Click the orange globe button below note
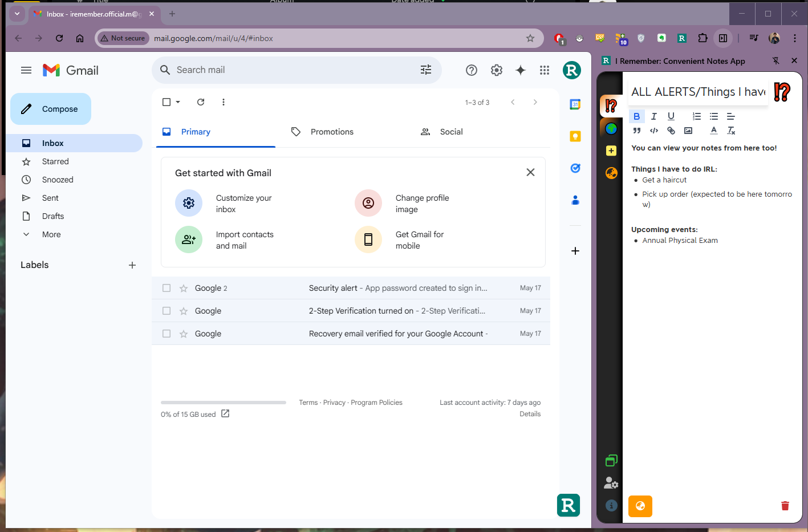The width and height of the screenshot is (808, 532). (640, 506)
